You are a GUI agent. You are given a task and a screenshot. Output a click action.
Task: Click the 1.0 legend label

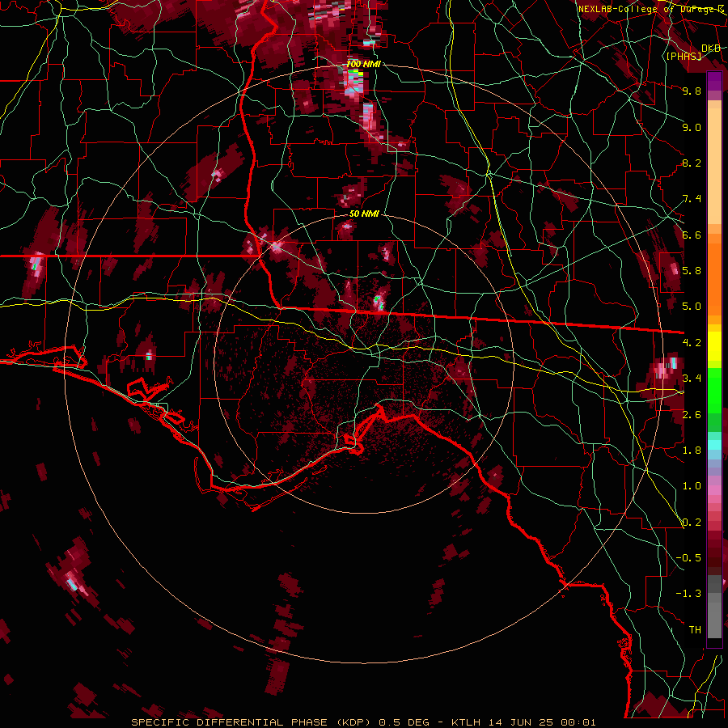click(x=692, y=486)
